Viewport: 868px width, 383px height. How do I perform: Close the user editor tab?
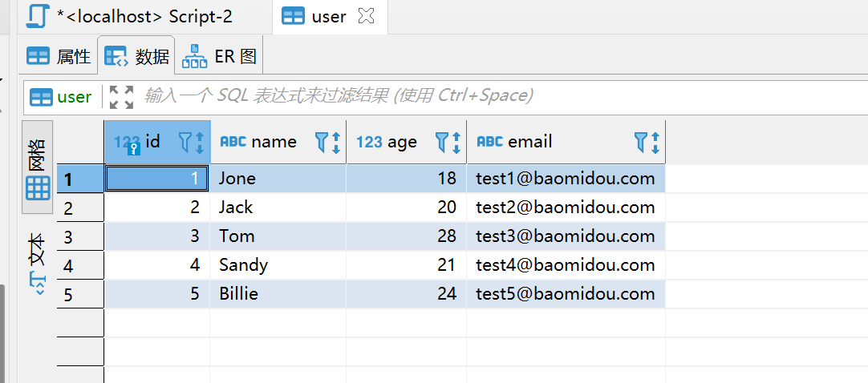click(x=366, y=16)
